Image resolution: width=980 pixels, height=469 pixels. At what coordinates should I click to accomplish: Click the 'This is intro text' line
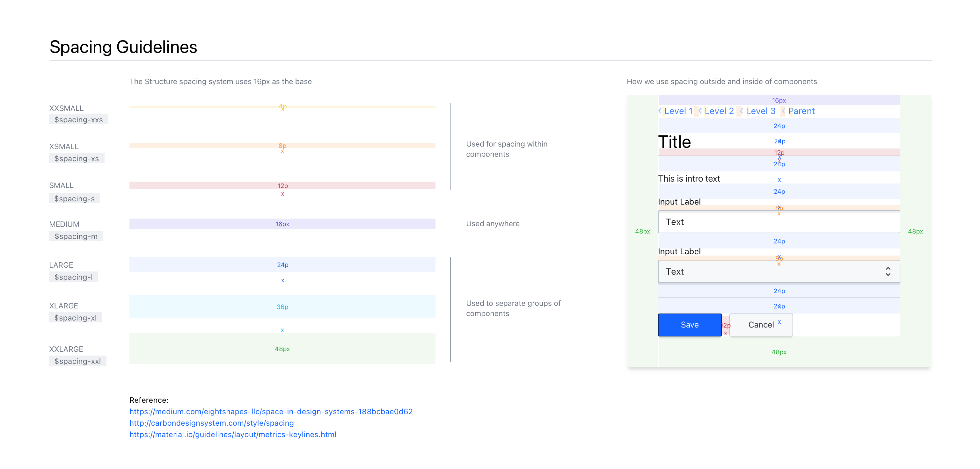click(x=689, y=178)
